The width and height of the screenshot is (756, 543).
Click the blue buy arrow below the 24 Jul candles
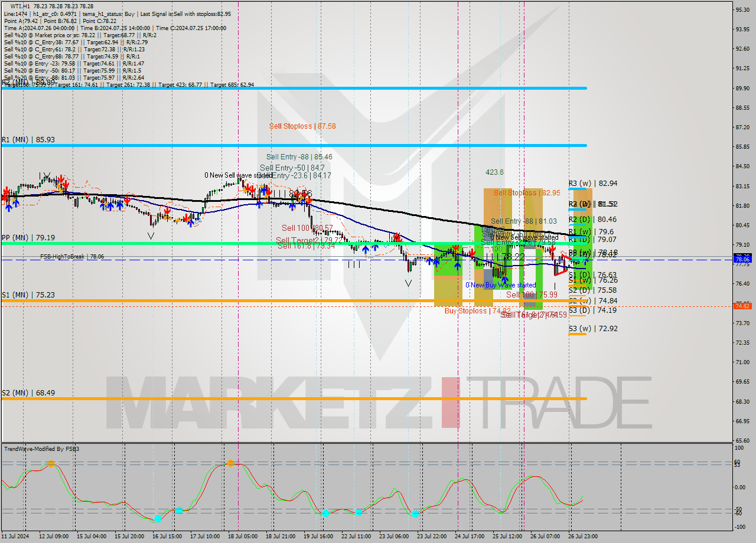click(x=458, y=267)
